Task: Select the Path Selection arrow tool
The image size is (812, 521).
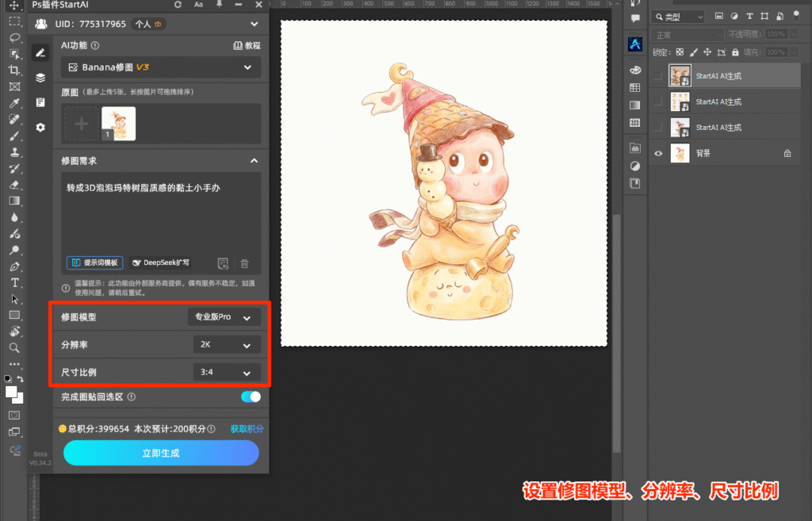Action: [14, 299]
